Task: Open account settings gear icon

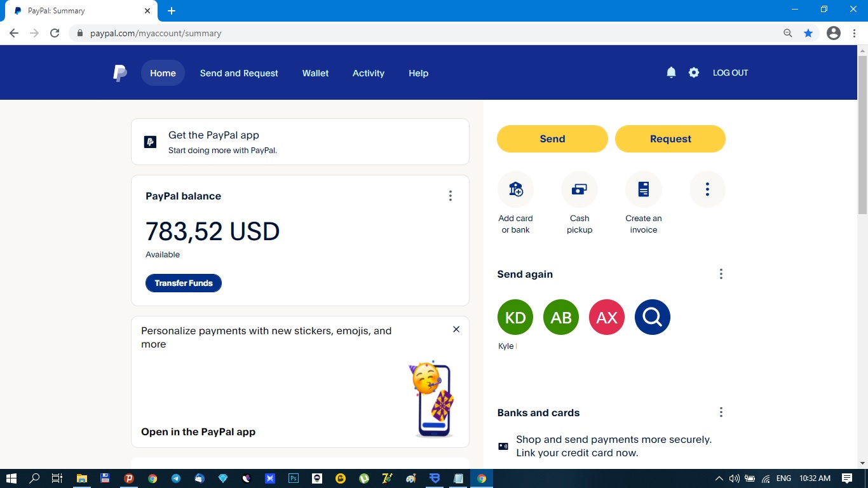Action: [694, 72]
